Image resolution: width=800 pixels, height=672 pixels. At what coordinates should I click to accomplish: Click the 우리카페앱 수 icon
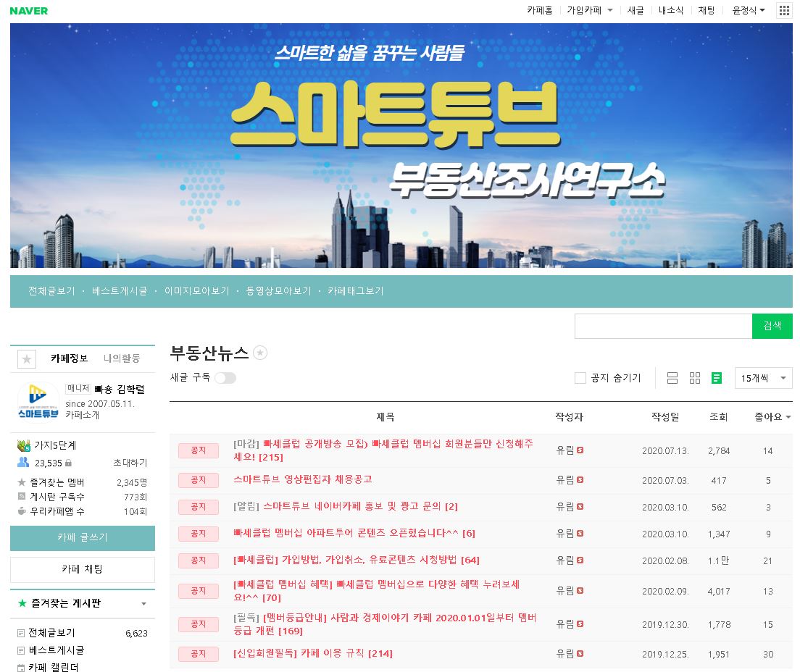click(x=22, y=511)
